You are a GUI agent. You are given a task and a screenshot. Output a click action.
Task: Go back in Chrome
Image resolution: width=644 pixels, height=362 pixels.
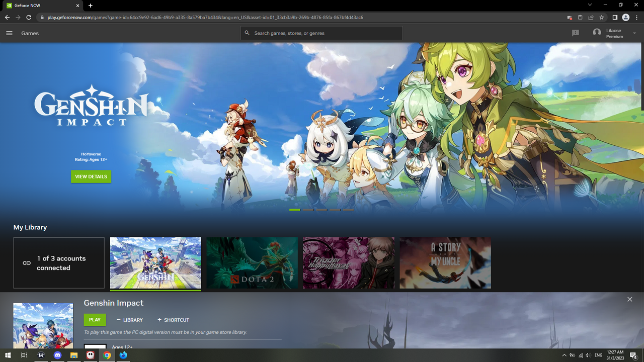(x=7, y=17)
